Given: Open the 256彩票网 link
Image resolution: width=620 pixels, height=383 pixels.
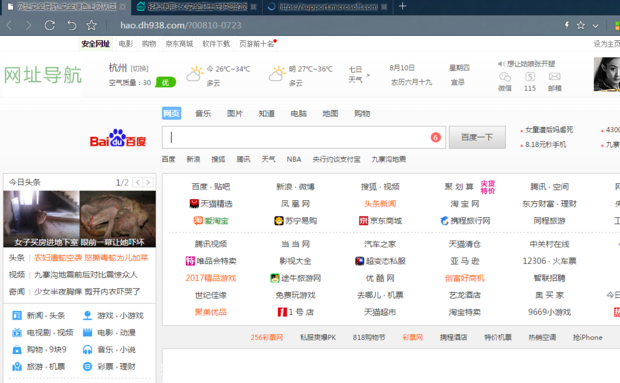Looking at the screenshot, I should point(267,337).
